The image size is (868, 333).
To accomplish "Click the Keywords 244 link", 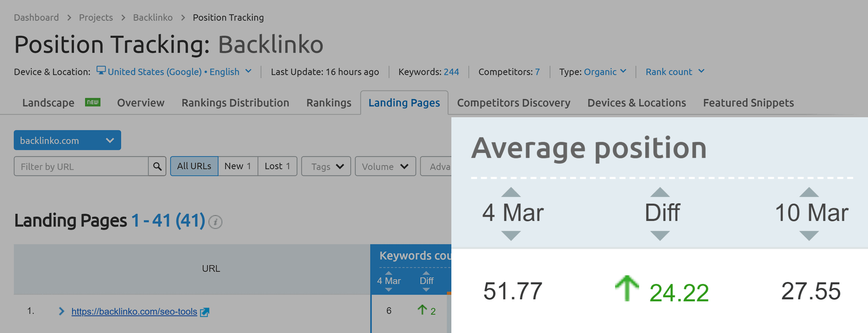I will click(x=451, y=72).
